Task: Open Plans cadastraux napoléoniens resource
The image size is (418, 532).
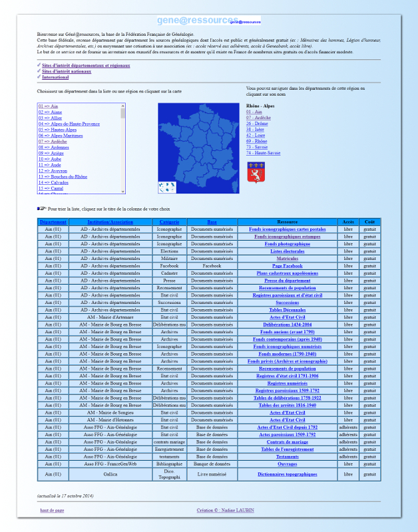Action: tap(288, 273)
